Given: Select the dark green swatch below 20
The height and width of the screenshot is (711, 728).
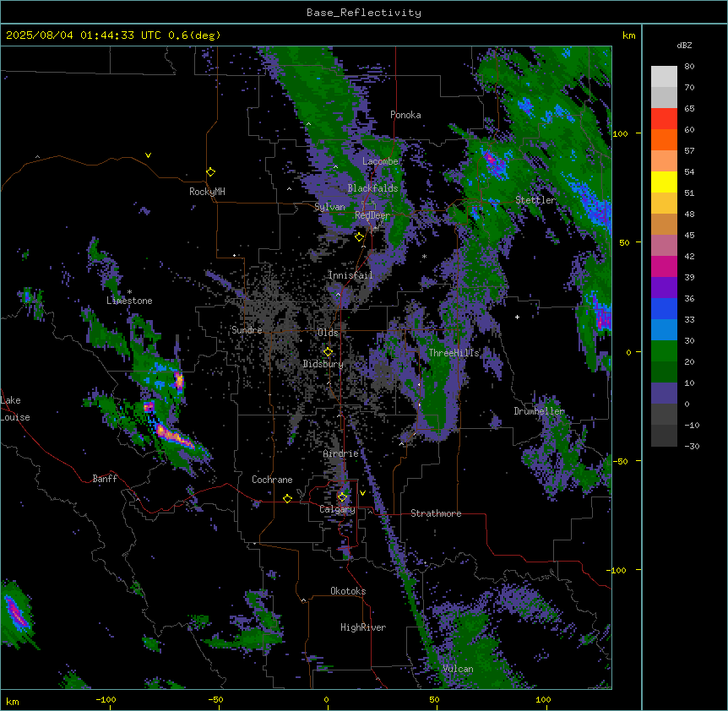Looking at the screenshot, I should (664, 372).
